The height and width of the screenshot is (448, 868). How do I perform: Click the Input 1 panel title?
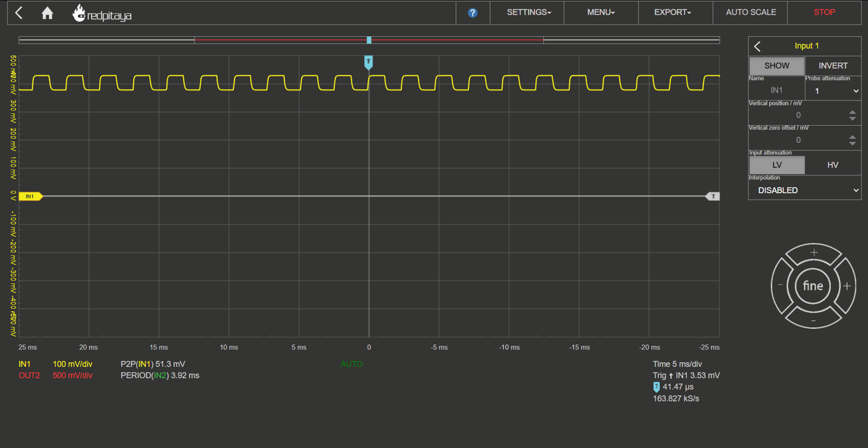click(x=807, y=46)
